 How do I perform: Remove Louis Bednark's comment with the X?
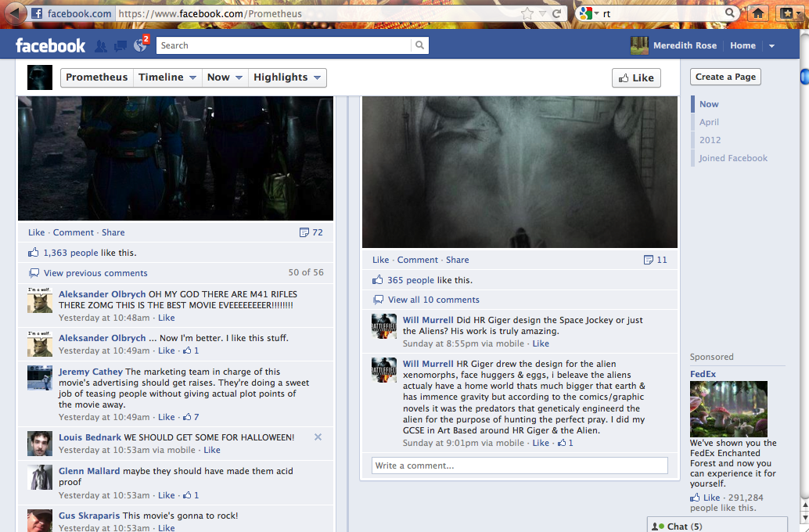coord(318,437)
